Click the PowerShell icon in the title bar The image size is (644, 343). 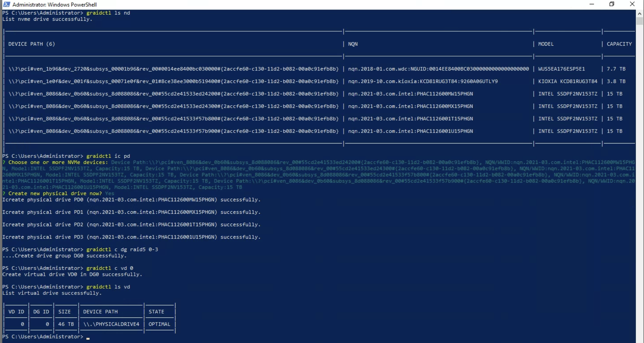7,4
